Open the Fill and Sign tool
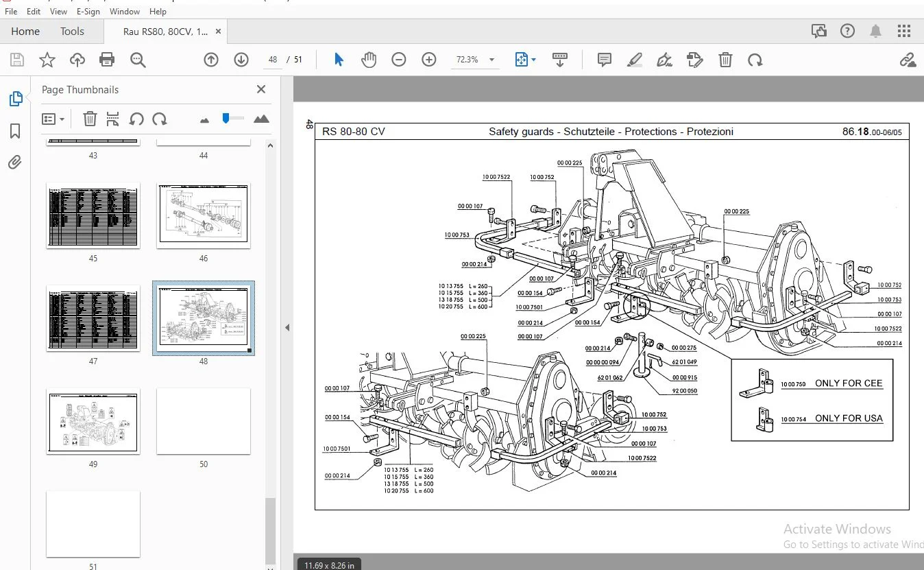Screen dimensions: 924x570 pos(664,60)
